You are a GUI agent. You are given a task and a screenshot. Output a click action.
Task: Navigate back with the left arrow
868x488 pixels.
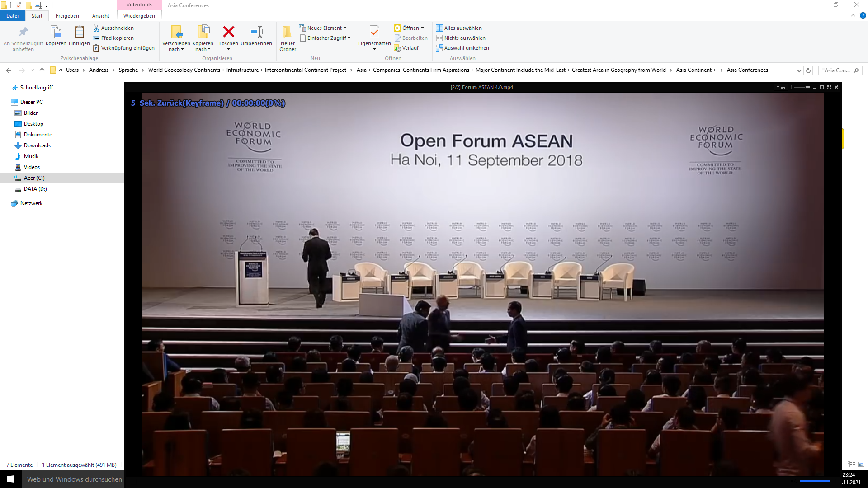pos(9,70)
